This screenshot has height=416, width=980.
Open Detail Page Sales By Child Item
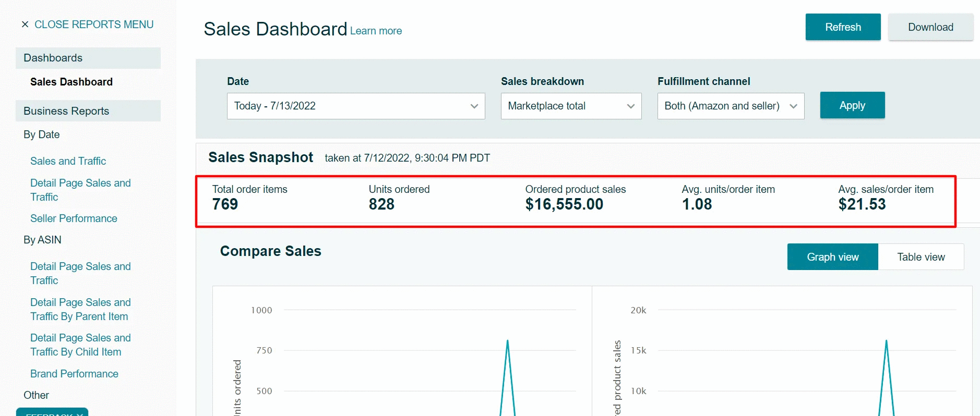pyautogui.click(x=80, y=345)
